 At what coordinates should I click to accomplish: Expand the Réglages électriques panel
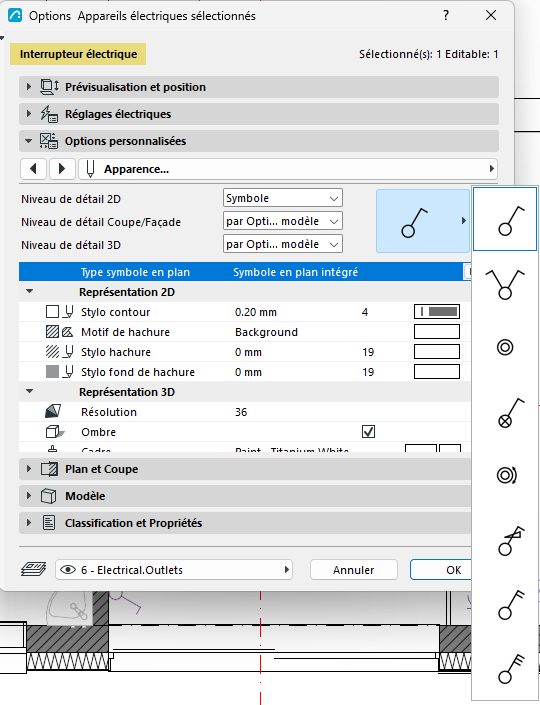point(29,114)
